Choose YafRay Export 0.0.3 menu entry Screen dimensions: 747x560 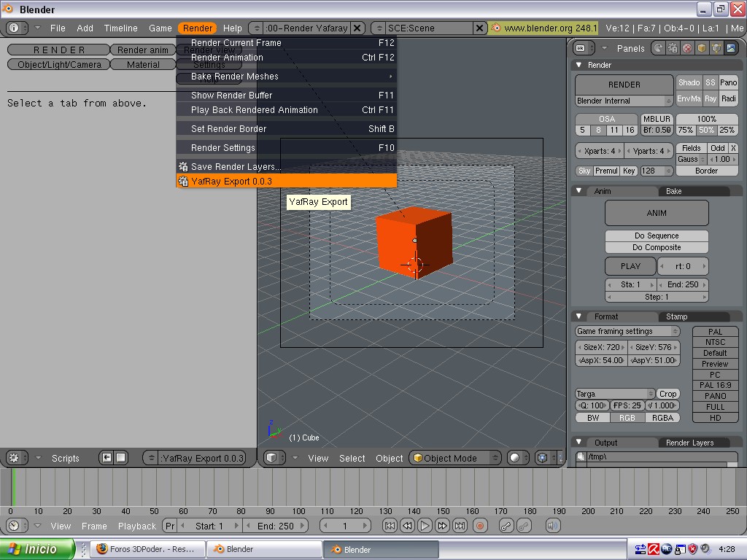tap(286, 181)
